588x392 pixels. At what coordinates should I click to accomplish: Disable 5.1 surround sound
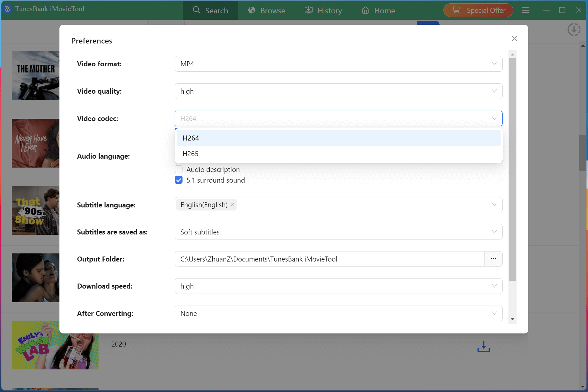tap(178, 180)
